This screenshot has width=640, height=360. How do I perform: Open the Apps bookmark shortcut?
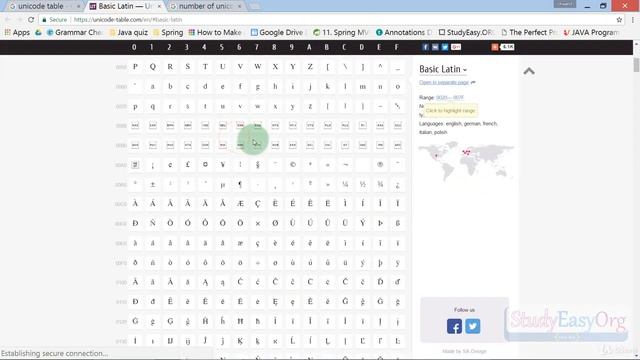click(x=17, y=32)
